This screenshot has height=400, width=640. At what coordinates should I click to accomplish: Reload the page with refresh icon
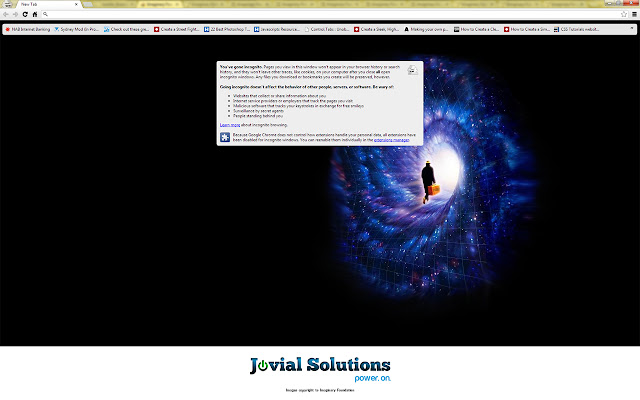pos(25,14)
